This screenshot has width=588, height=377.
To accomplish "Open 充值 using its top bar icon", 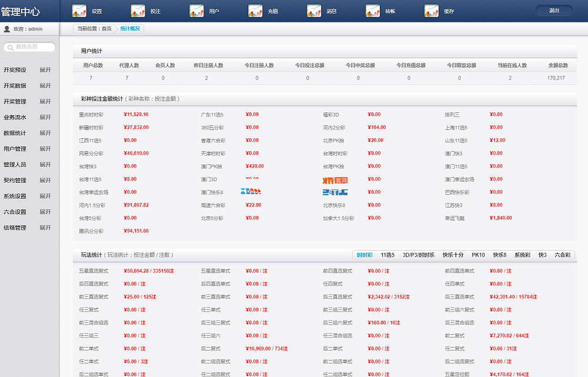I will (256, 11).
